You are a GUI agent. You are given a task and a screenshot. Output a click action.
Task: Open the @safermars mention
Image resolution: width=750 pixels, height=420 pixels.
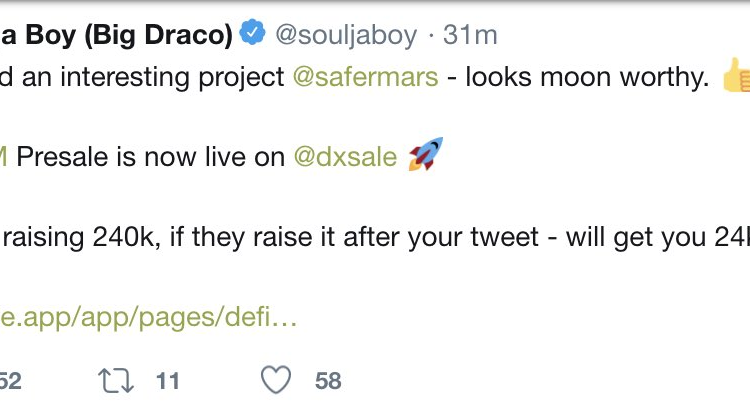point(365,78)
